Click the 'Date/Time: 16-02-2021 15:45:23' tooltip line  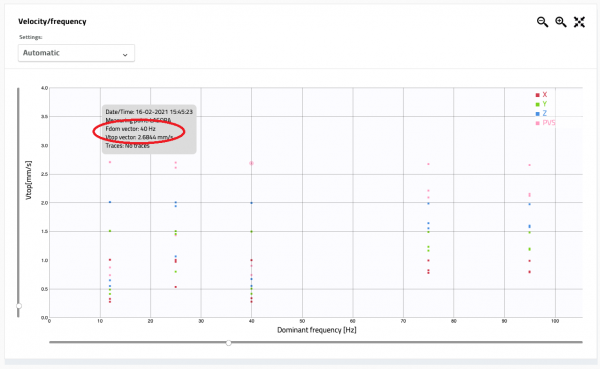[149, 112]
